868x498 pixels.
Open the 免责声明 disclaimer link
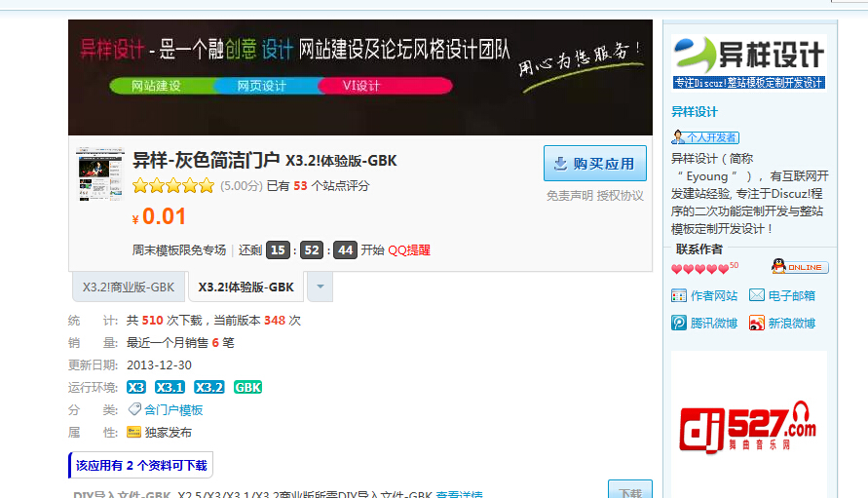[569, 196]
